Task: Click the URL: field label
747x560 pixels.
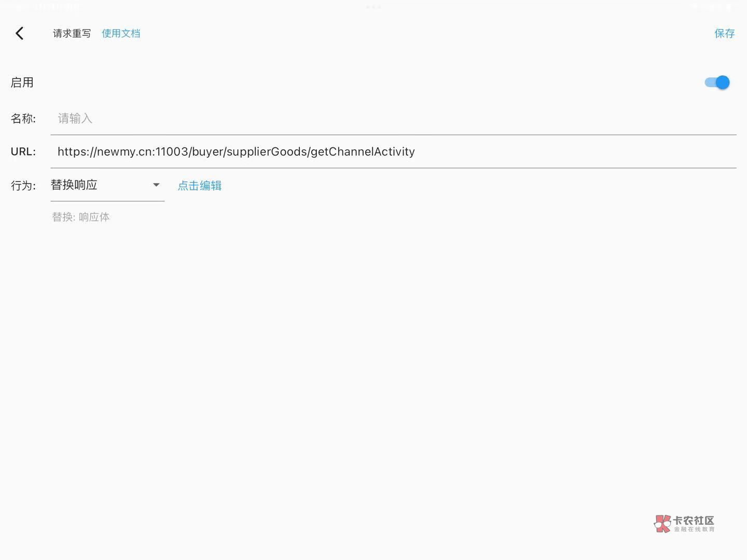Action: click(23, 152)
